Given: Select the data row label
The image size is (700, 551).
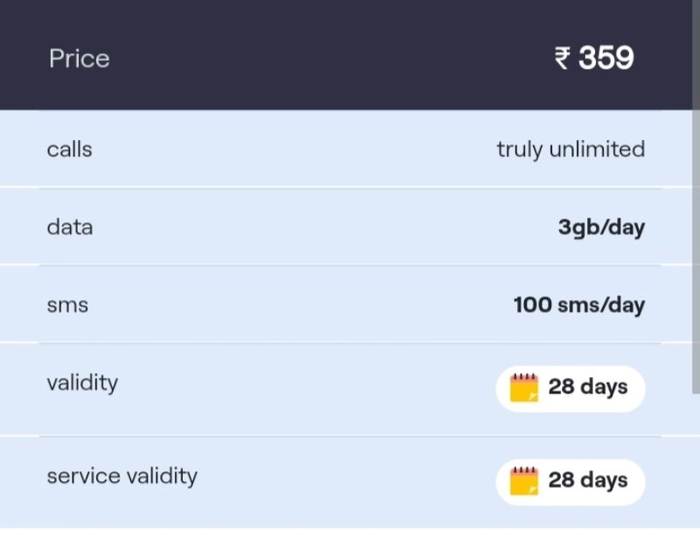Looking at the screenshot, I should click(x=70, y=227).
